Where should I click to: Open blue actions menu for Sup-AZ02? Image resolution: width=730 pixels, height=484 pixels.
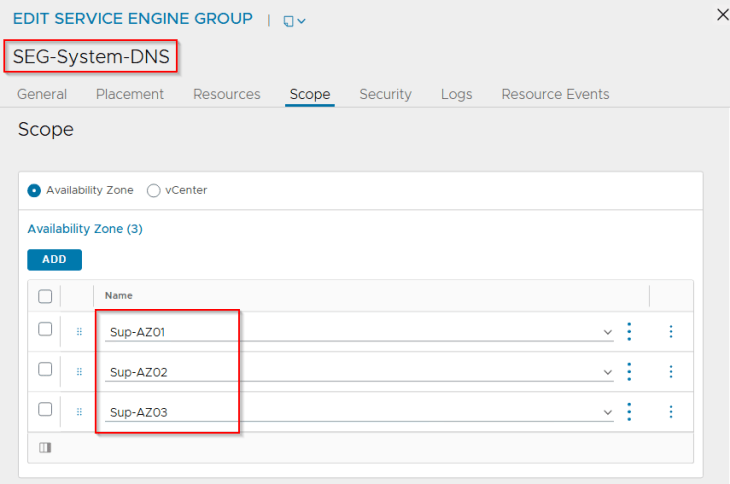pos(629,371)
